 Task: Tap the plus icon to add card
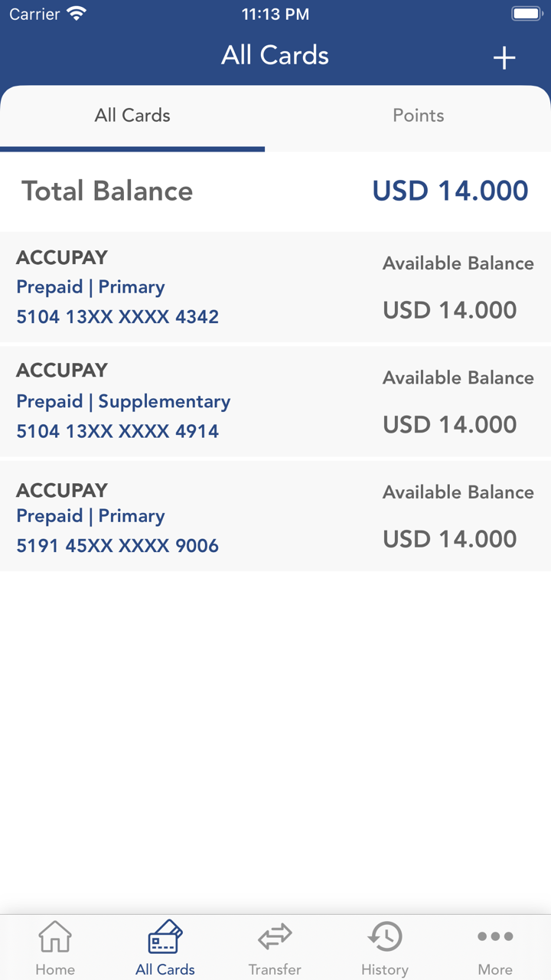click(504, 57)
